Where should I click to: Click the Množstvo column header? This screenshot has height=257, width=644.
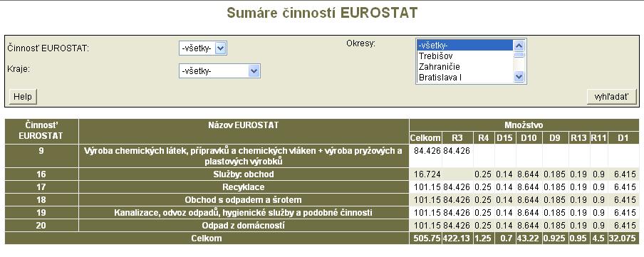pos(524,125)
